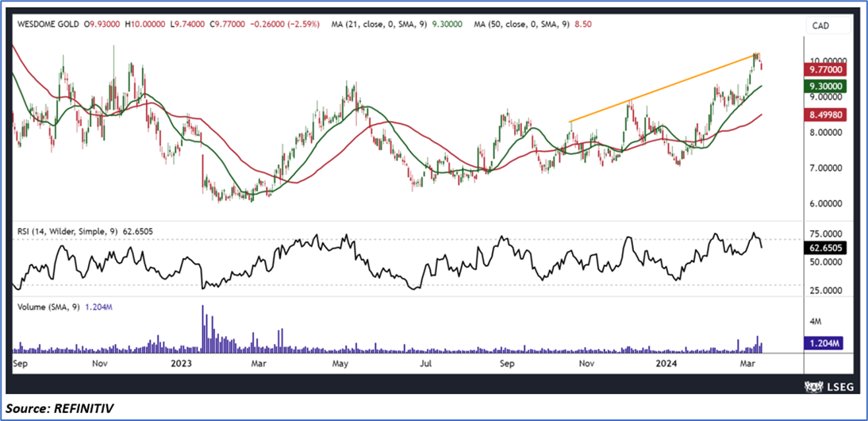The image size is (868, 421).
Task: Select the MA (21, close, 0, SMA, 9) legend
Action: pos(378,25)
